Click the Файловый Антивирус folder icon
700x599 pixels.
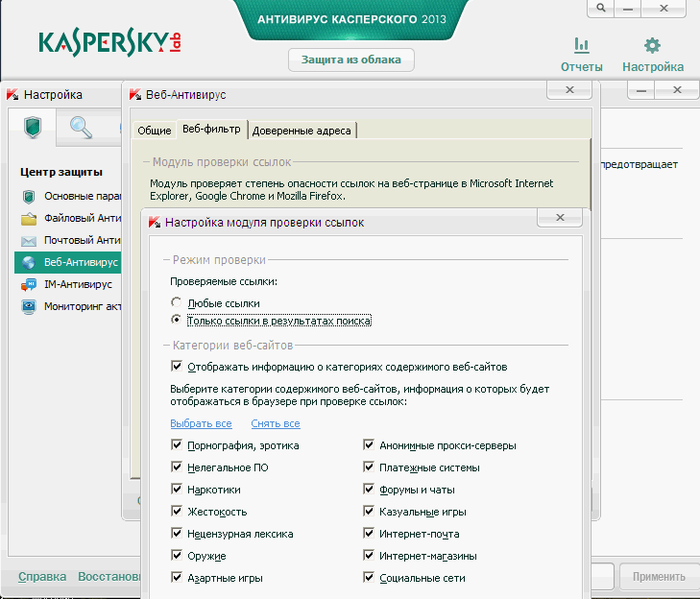(28, 218)
